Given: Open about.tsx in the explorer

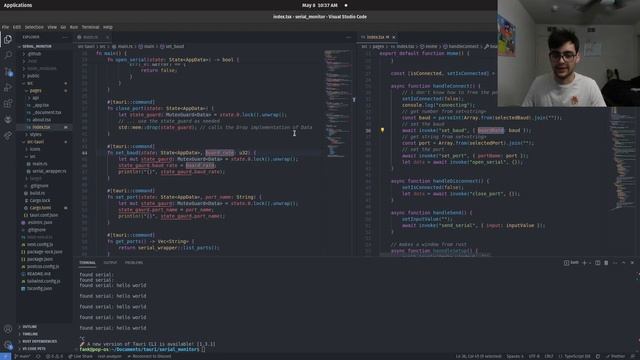Looking at the screenshot, I should [41, 120].
